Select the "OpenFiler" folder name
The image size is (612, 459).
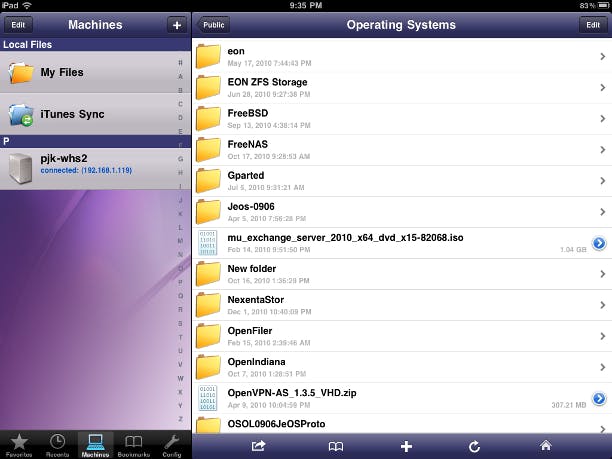pos(250,331)
